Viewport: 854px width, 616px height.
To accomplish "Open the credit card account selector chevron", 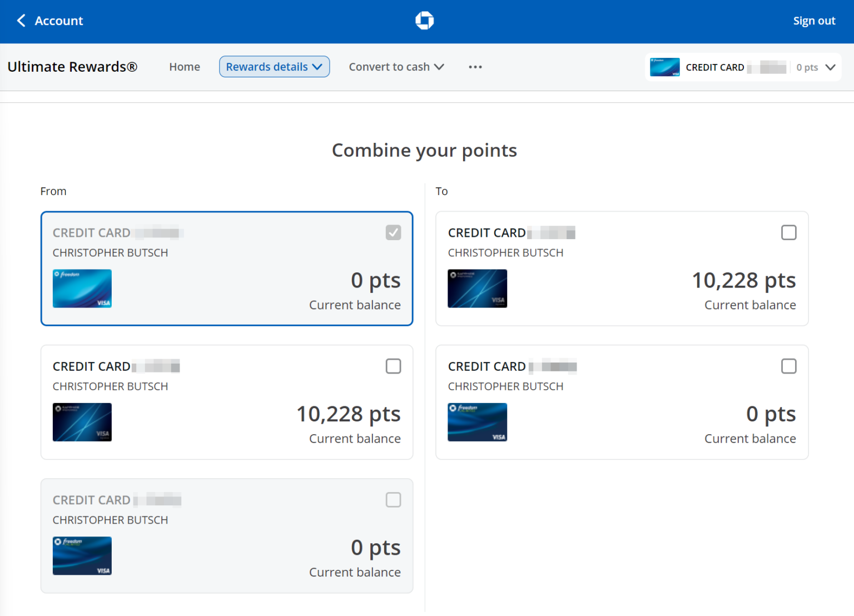I will click(830, 67).
